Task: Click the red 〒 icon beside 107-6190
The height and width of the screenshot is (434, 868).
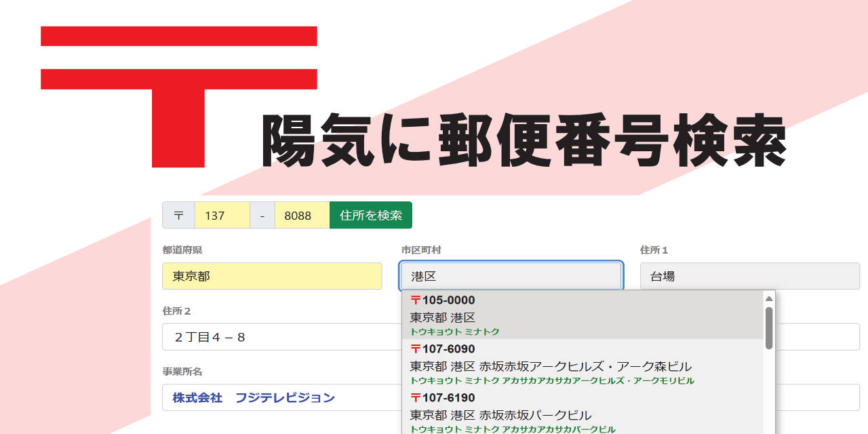Action: pyautogui.click(x=414, y=397)
